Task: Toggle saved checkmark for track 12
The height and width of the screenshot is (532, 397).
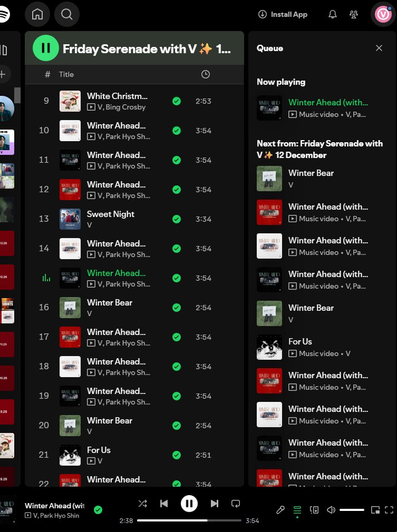Action: click(177, 190)
